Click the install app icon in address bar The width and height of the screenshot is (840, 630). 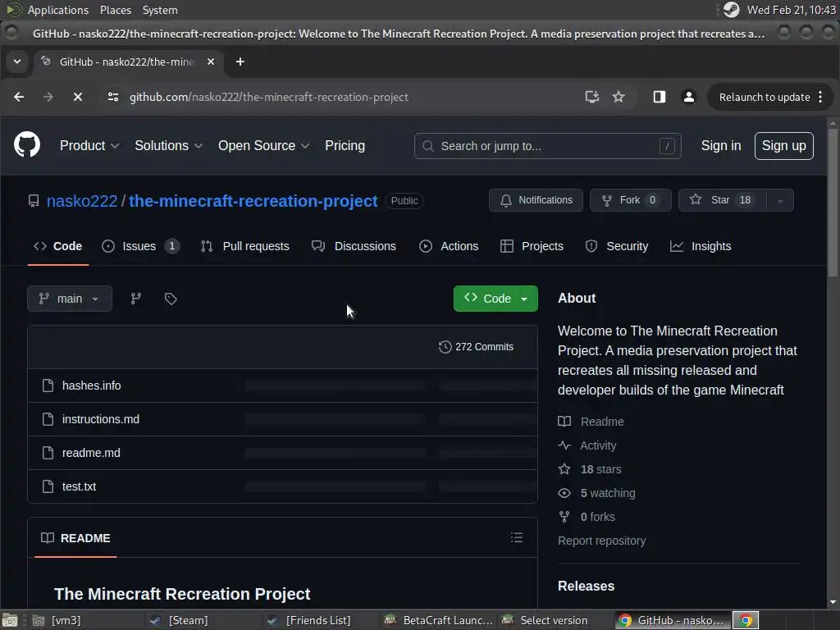click(592, 97)
